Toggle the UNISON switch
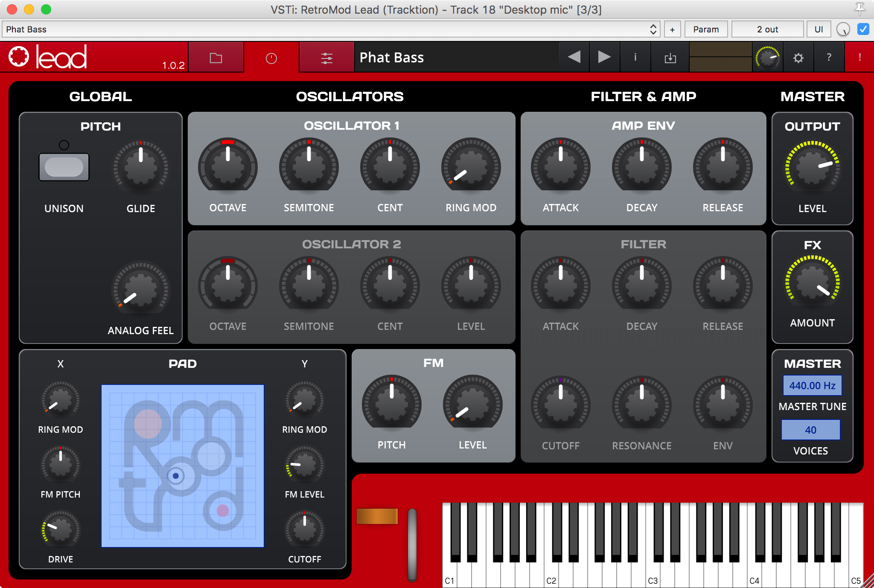Image resolution: width=874 pixels, height=588 pixels. click(64, 167)
